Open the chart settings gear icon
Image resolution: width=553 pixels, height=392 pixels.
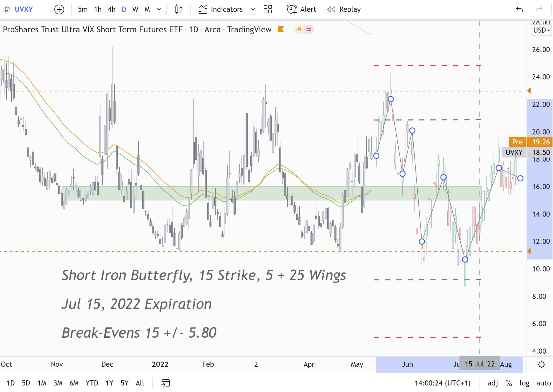point(541,364)
